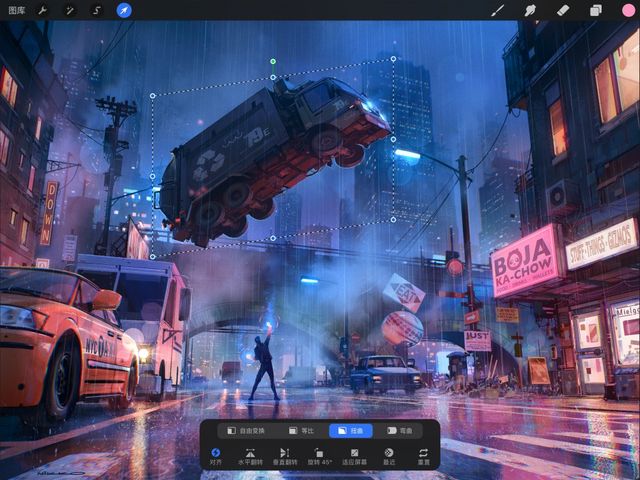Click 重置 reset transform
This screenshot has height=480, width=640.
[x=424, y=456]
